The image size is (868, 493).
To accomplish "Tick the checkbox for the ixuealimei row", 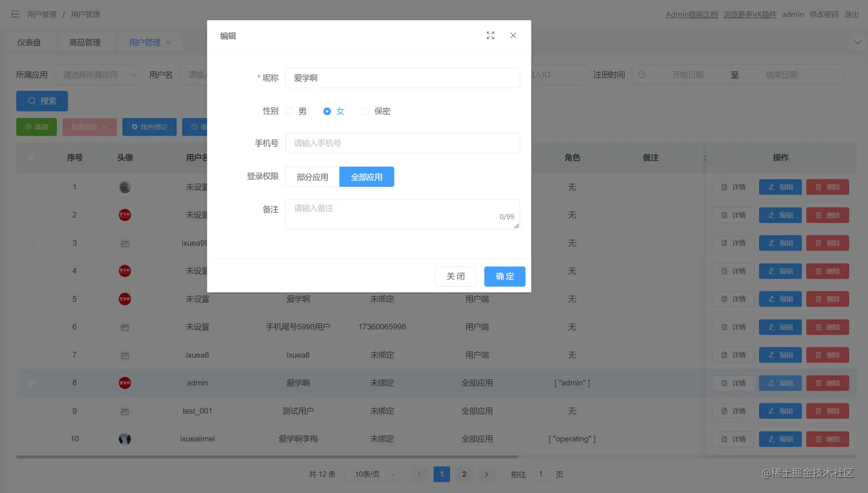I will [x=32, y=439].
